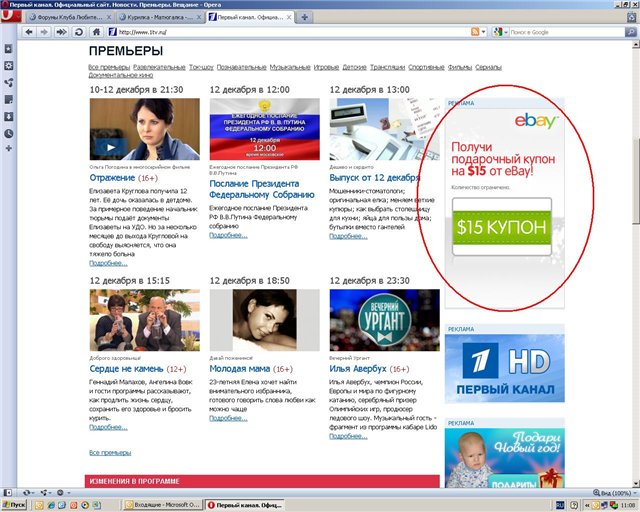Click the address bar URL field
Image resolution: width=640 pixels, height=512 pixels.
point(288,32)
